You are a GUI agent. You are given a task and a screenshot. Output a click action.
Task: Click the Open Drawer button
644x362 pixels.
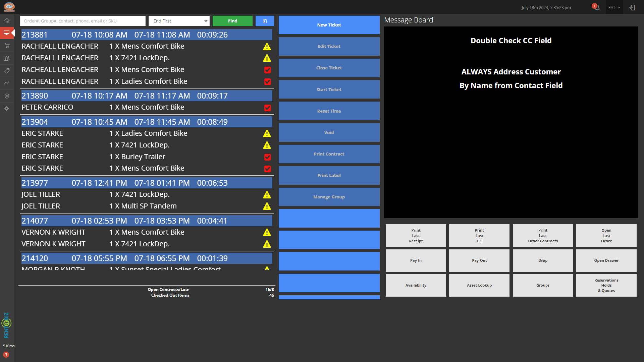(606, 260)
